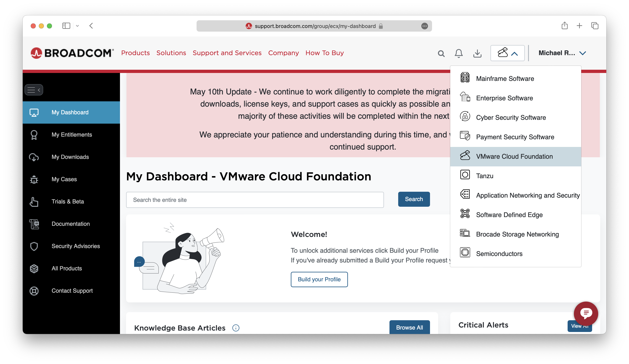Click the My Downloads cloud icon
Viewport: 629px width, 364px height.
tap(34, 157)
